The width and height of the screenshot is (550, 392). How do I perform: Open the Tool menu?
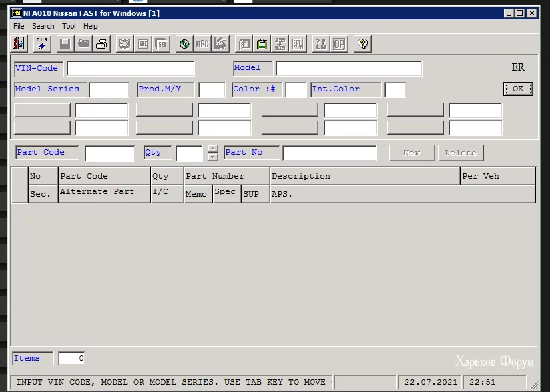click(x=69, y=26)
